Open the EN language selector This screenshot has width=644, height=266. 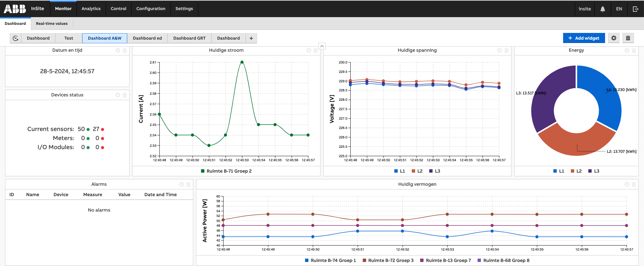(x=619, y=9)
